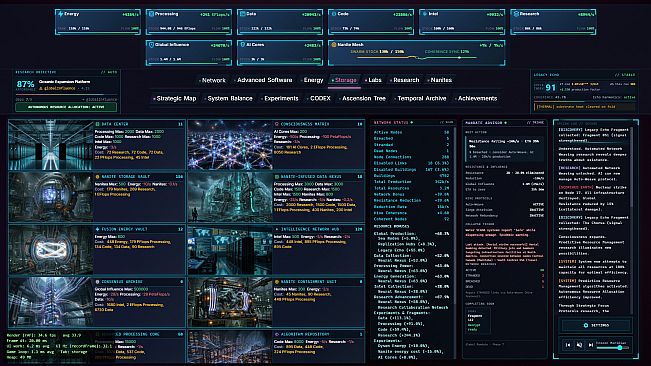Click the Processing chip resource icon
This screenshot has height=366, width=651.
(152, 14)
